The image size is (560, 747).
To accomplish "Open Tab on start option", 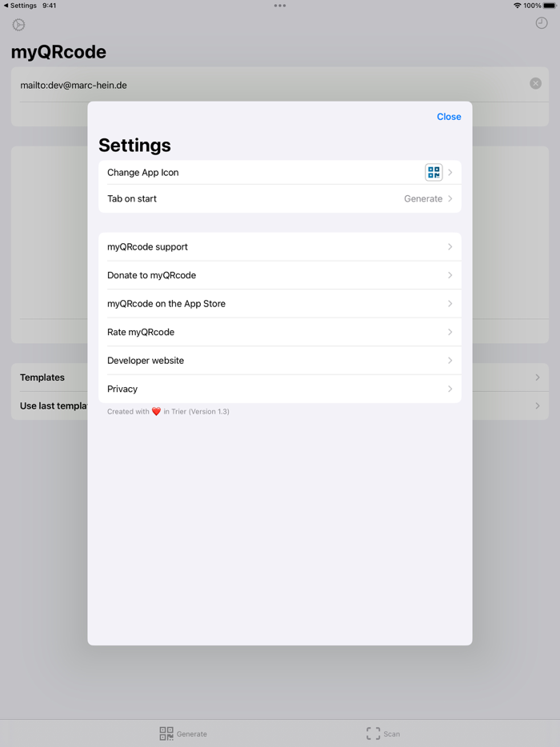I will tap(280, 198).
